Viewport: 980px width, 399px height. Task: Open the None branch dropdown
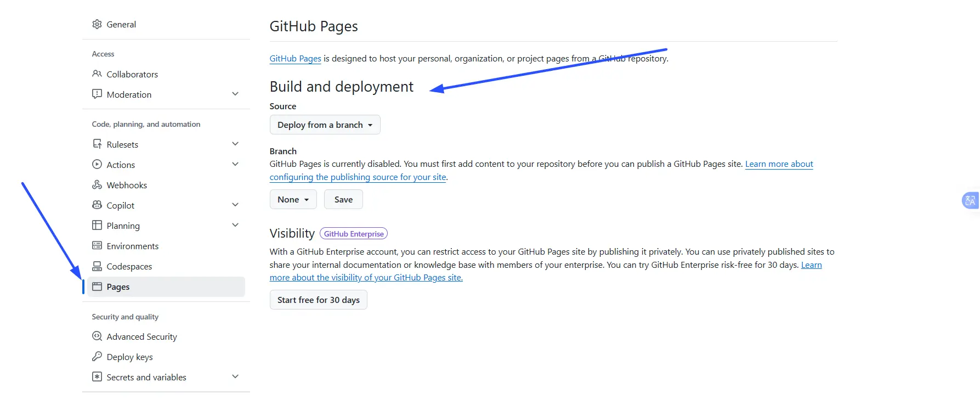(293, 199)
